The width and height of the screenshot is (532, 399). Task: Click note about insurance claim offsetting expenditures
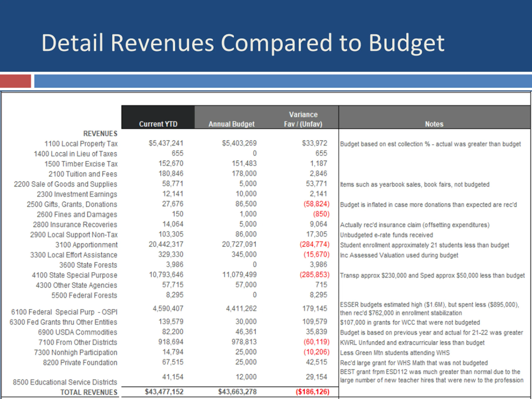(415, 225)
